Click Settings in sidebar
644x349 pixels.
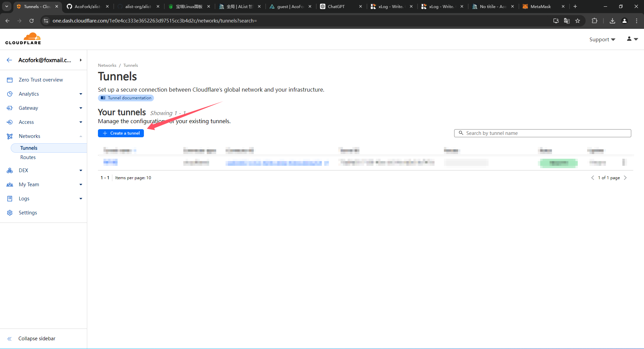(28, 213)
